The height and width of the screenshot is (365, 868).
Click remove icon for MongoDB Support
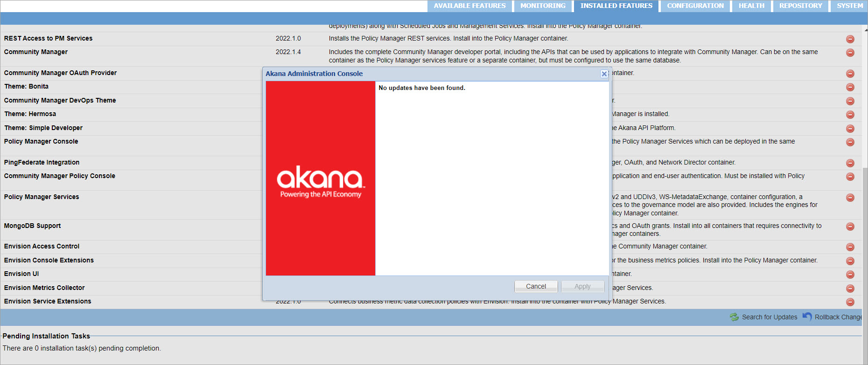(850, 227)
